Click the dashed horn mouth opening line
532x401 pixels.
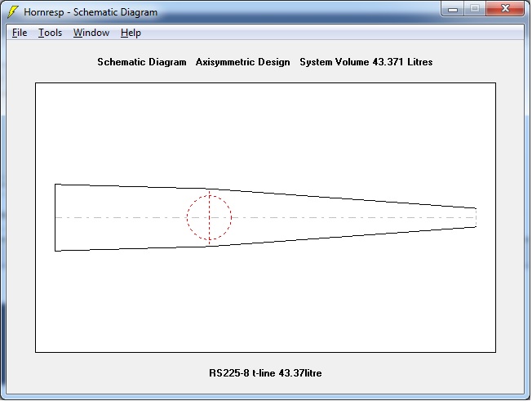(x=476, y=217)
